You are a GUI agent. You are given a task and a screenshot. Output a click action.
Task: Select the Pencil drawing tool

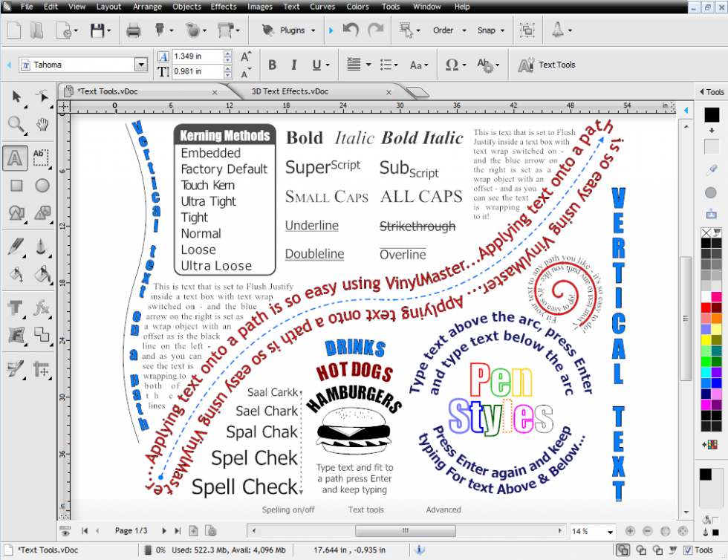pyautogui.click(x=16, y=246)
